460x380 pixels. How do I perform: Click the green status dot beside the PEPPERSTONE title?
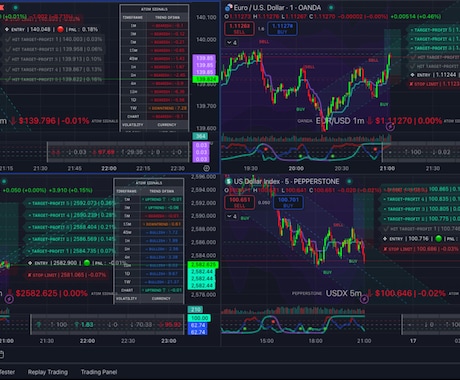[349, 181]
